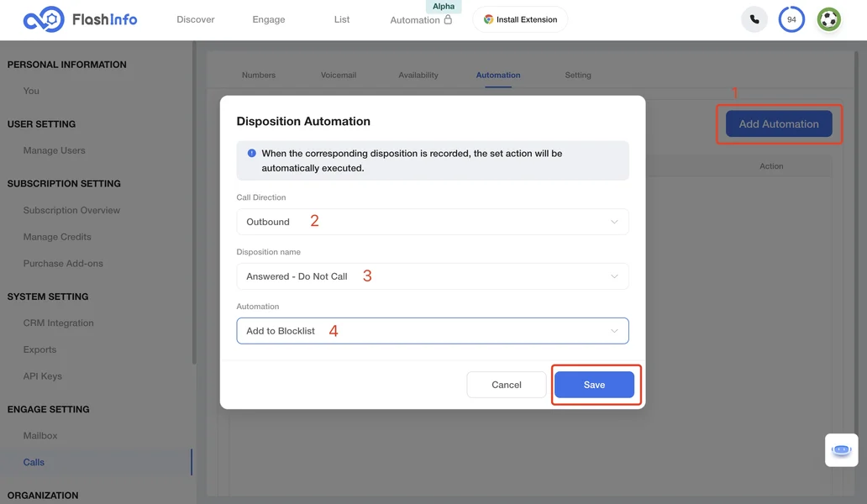The width and height of the screenshot is (867, 504).
Task: Click the sidebar vertical scrollbar
Action: 194,204
